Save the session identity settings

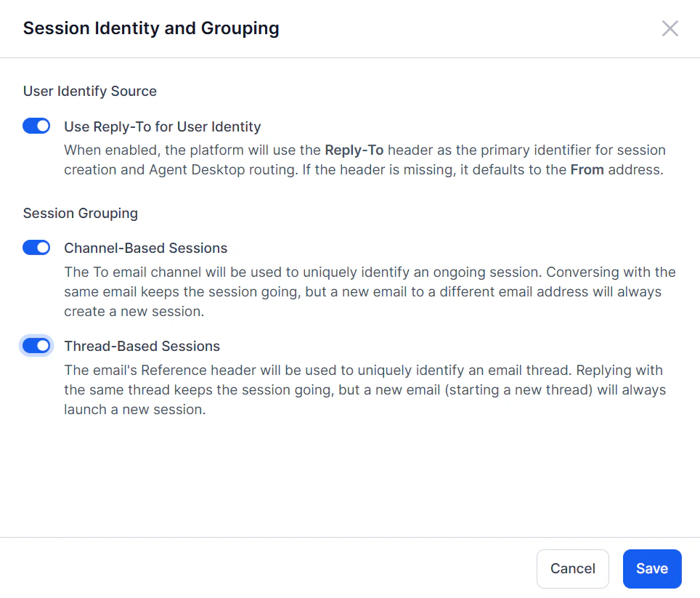(651, 568)
